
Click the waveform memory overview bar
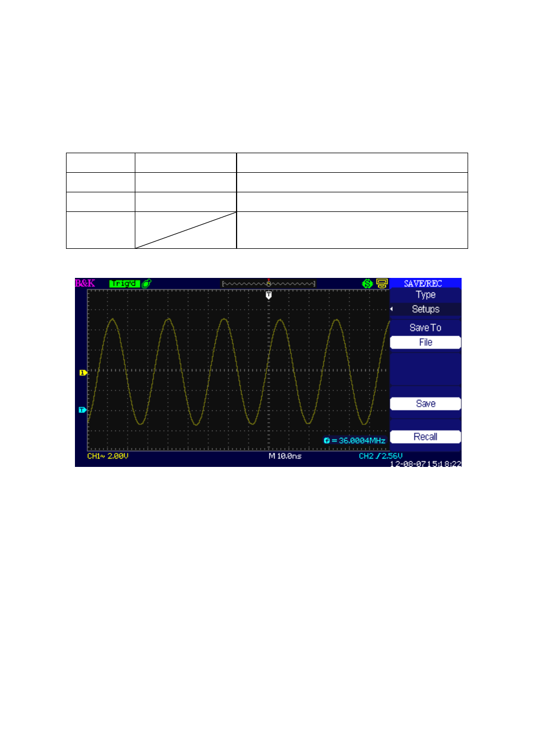coord(268,283)
